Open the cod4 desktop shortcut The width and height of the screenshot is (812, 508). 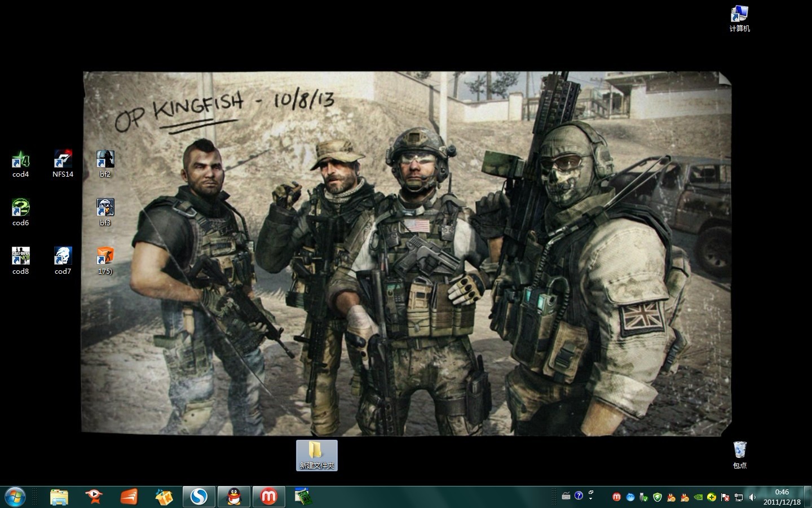(x=20, y=164)
